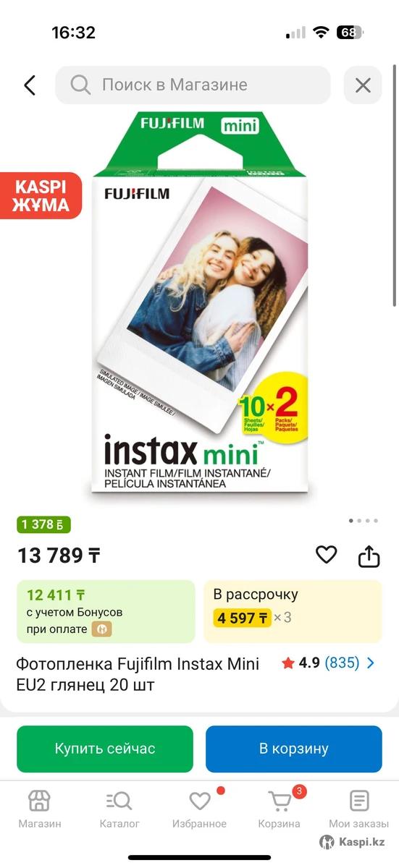399x868 pixels.
Task: Tap the image carousel page dots
Action: point(364,520)
